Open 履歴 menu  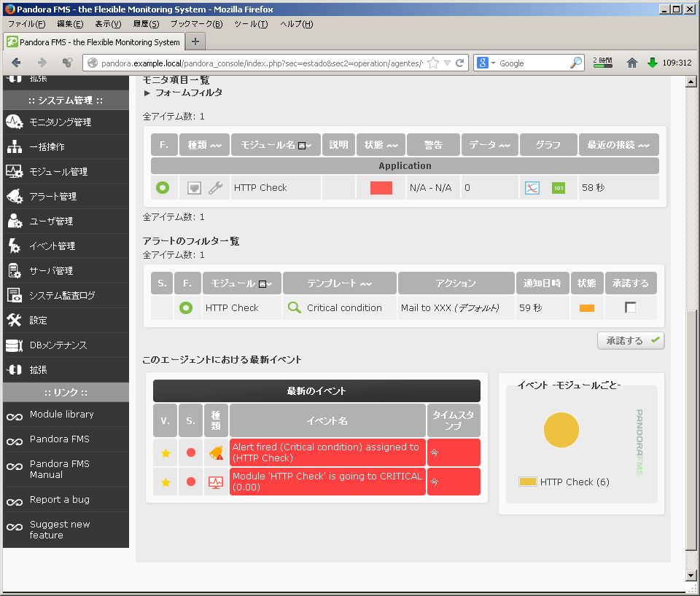click(x=146, y=24)
